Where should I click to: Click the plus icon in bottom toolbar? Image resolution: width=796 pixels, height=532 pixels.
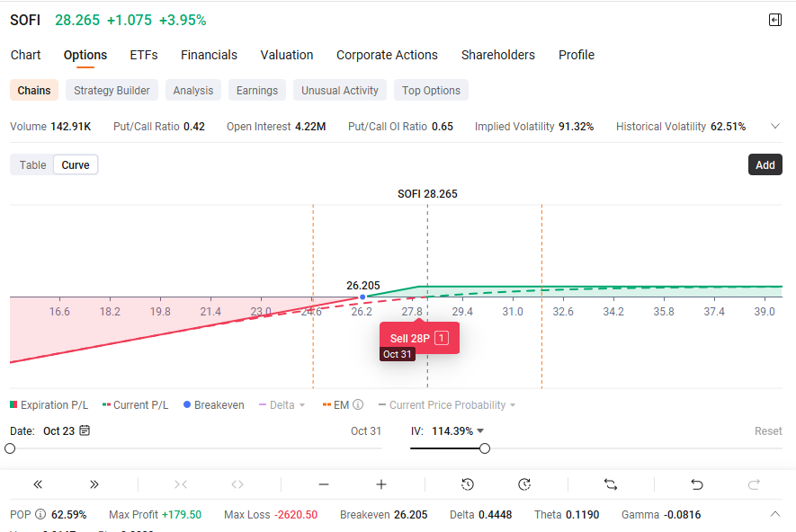point(381,484)
